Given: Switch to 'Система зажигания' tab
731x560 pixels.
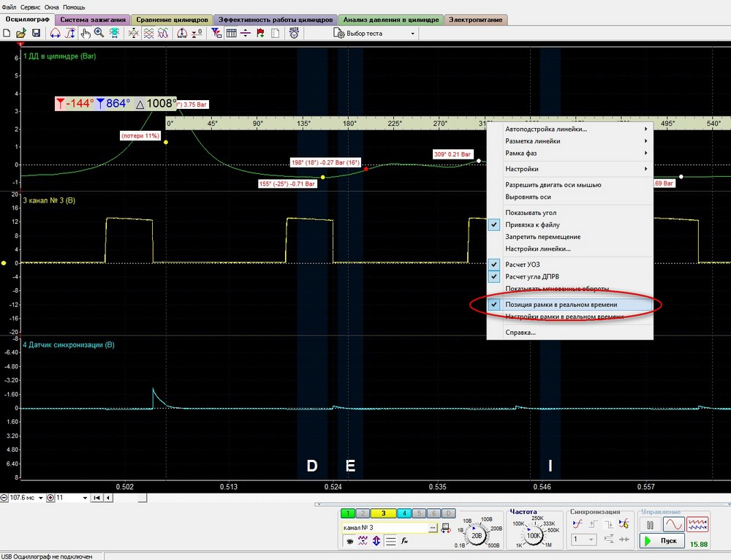Looking at the screenshot, I should point(93,20).
